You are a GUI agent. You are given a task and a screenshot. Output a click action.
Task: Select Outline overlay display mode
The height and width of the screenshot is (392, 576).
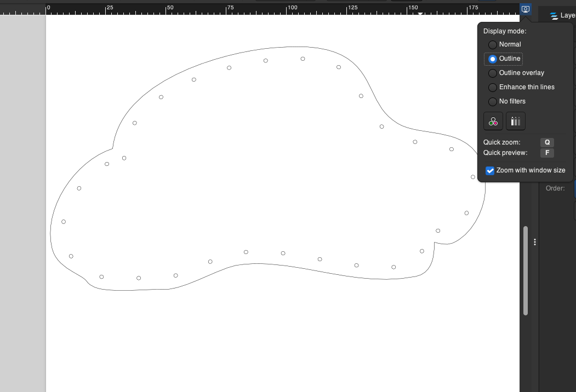coord(516,73)
